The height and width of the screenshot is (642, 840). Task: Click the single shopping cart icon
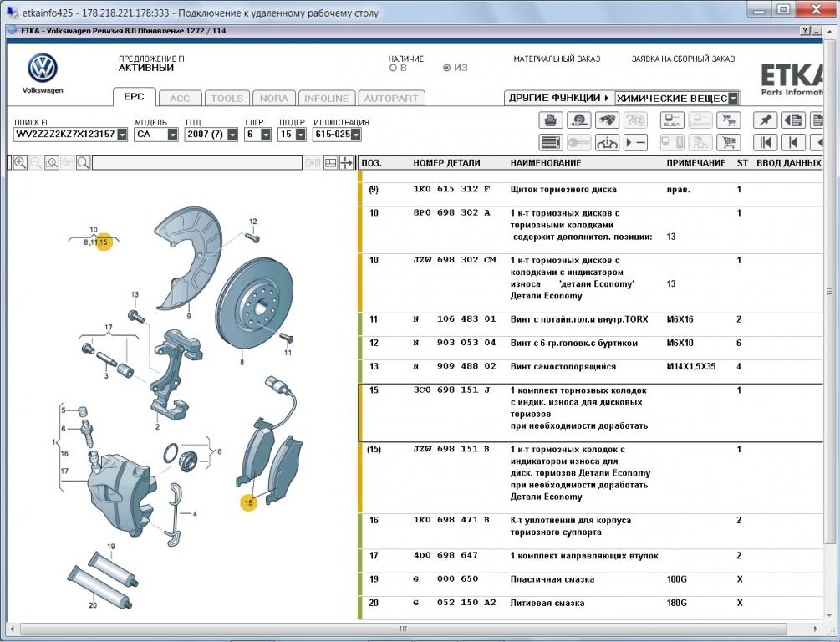729,143
